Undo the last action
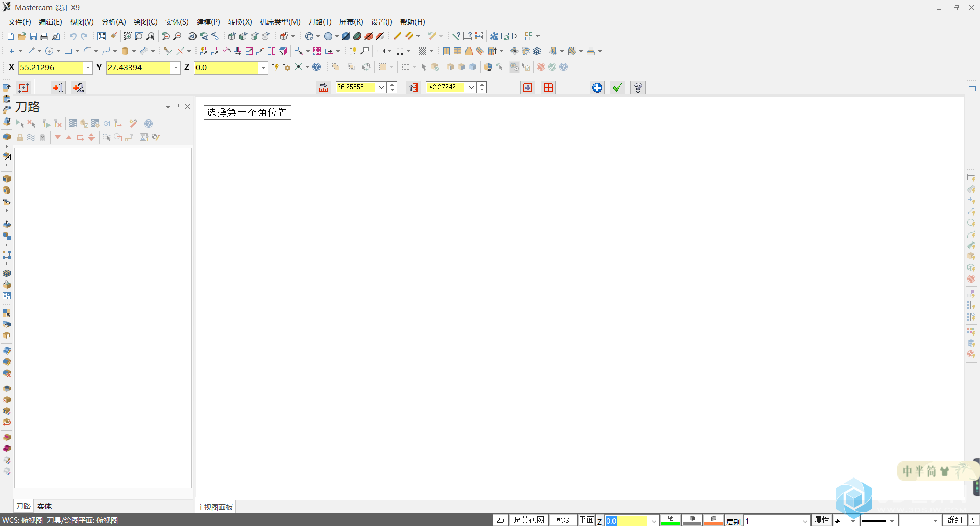 click(x=73, y=36)
